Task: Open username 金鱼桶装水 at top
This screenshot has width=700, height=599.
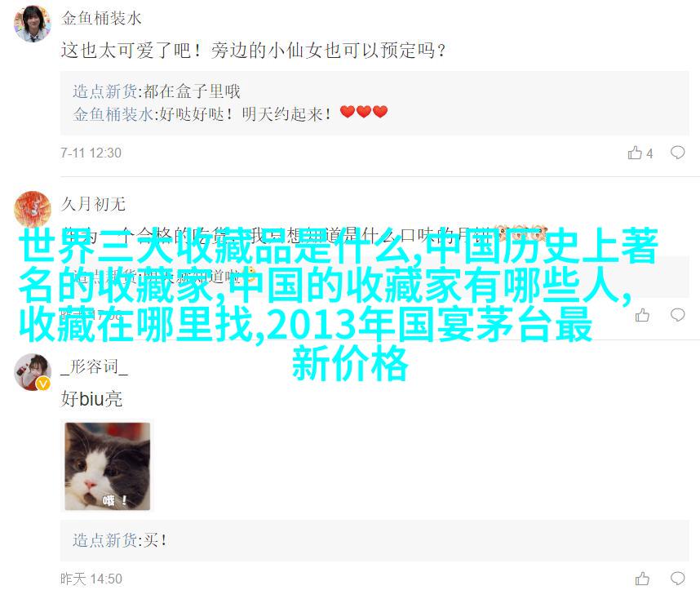Action: (101, 18)
